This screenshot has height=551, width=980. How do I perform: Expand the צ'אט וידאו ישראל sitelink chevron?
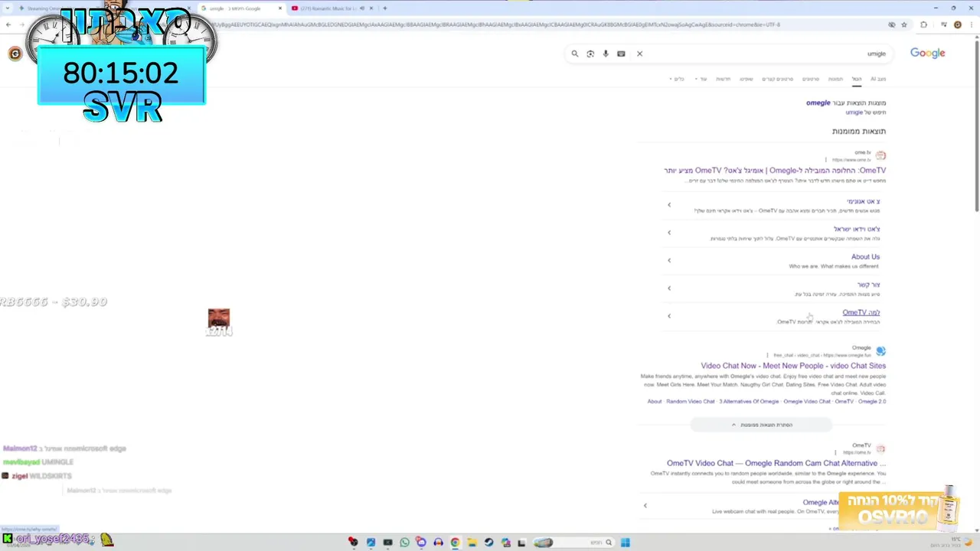coord(669,233)
